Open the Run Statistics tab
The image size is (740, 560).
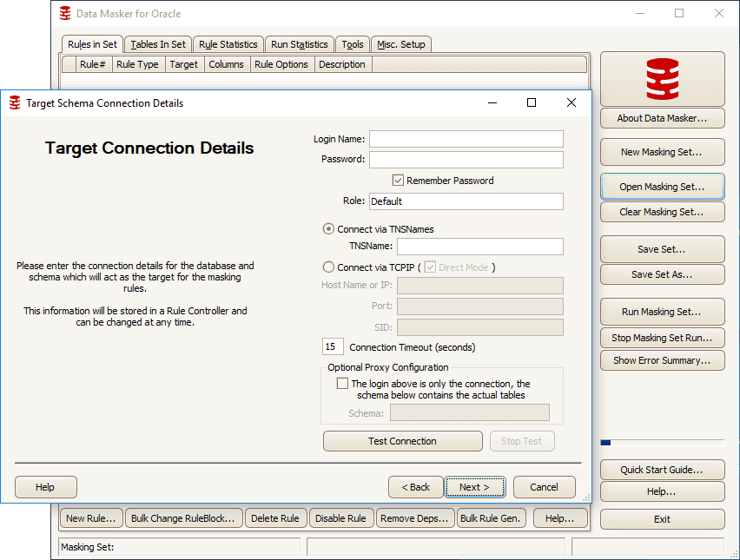tap(299, 44)
